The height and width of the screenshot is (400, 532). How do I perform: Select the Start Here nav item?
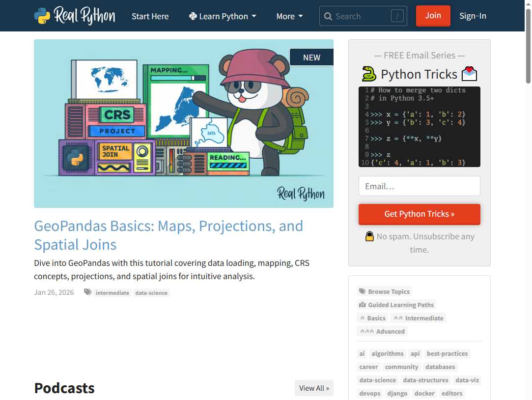coord(150,16)
